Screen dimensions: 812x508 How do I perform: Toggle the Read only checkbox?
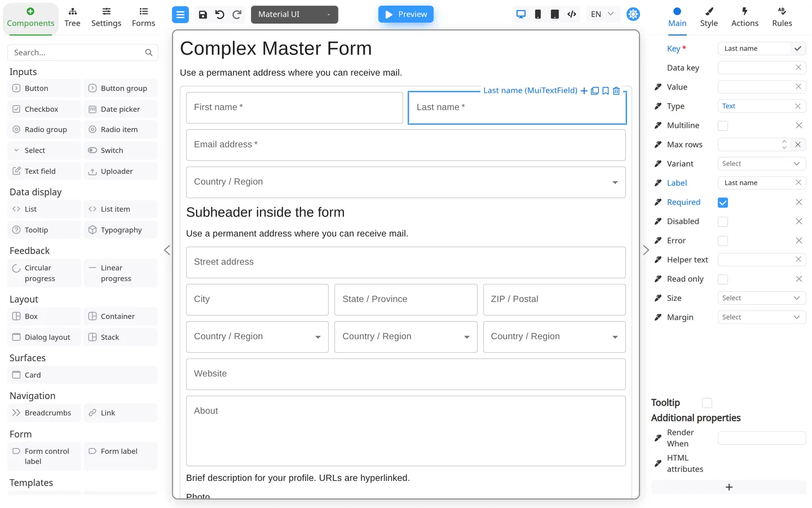tap(723, 279)
